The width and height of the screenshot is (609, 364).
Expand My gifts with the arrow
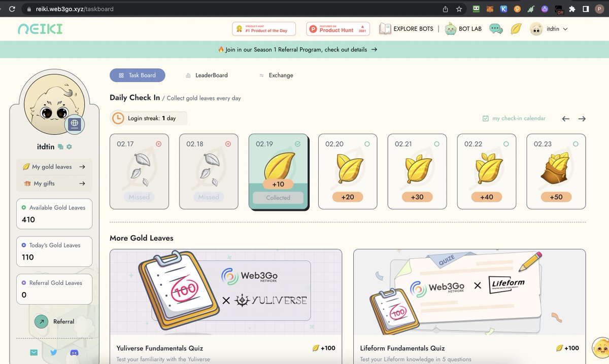(x=82, y=184)
